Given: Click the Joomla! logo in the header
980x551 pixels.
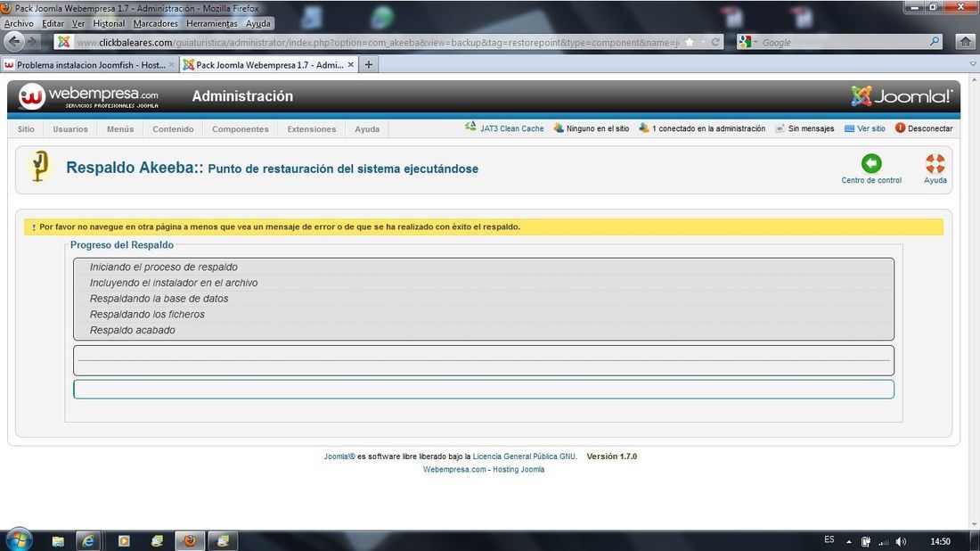Looking at the screenshot, I should click(902, 95).
